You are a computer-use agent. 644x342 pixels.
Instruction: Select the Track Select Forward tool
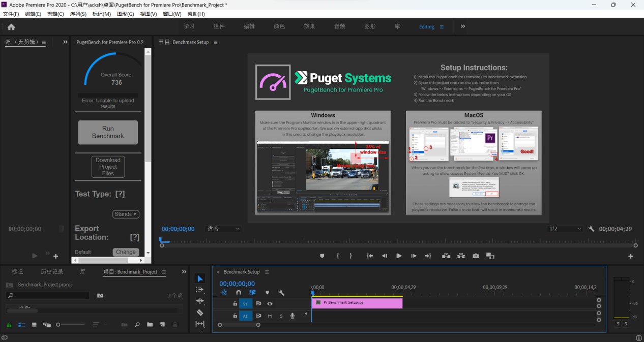pos(200,290)
